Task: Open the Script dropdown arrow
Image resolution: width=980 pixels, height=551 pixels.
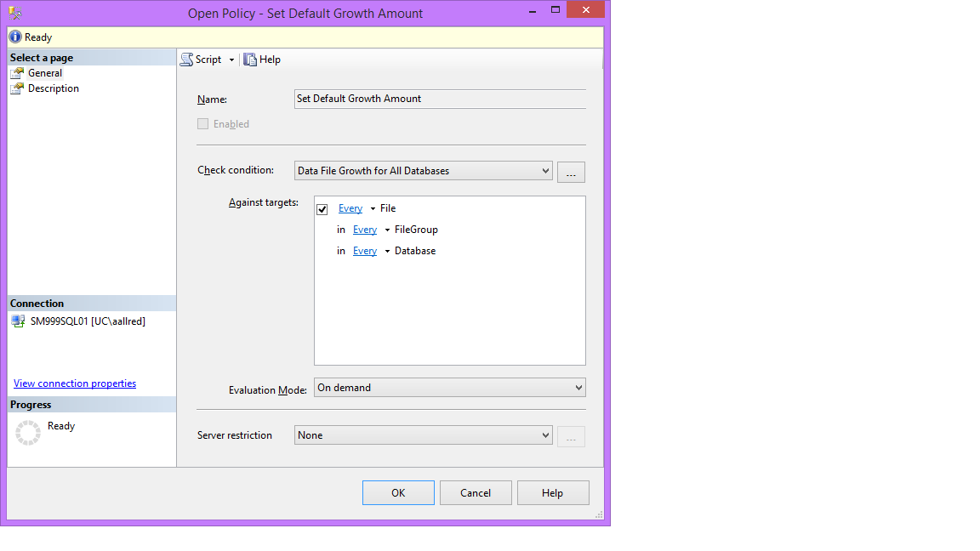Action: click(231, 60)
